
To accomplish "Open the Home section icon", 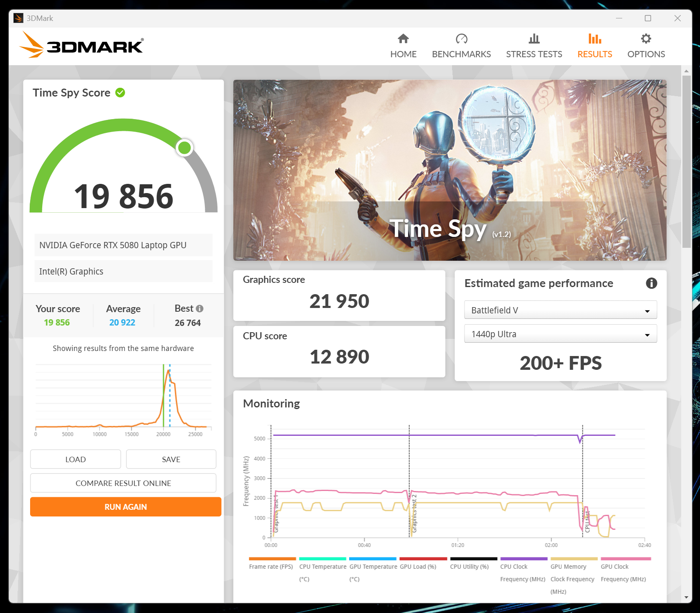I will [x=403, y=39].
